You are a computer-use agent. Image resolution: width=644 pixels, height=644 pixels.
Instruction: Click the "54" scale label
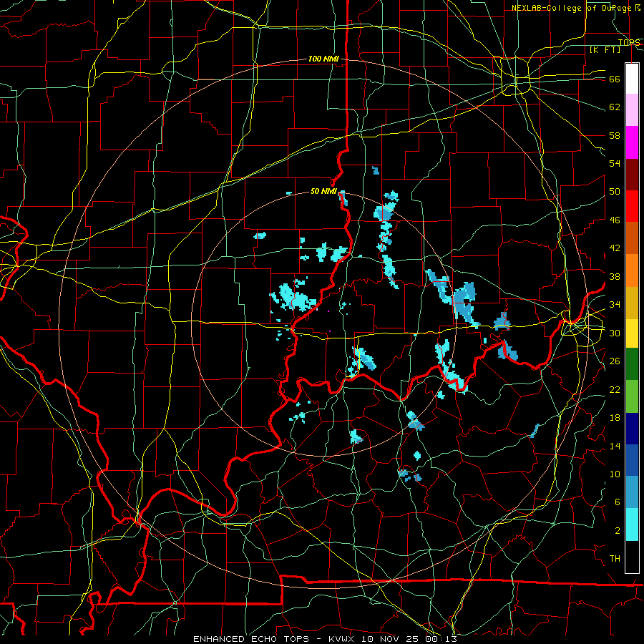tap(615, 163)
